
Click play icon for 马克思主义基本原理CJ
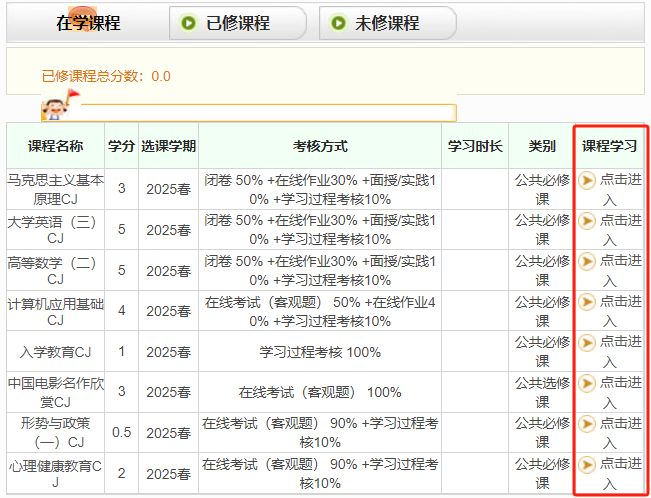coord(587,180)
